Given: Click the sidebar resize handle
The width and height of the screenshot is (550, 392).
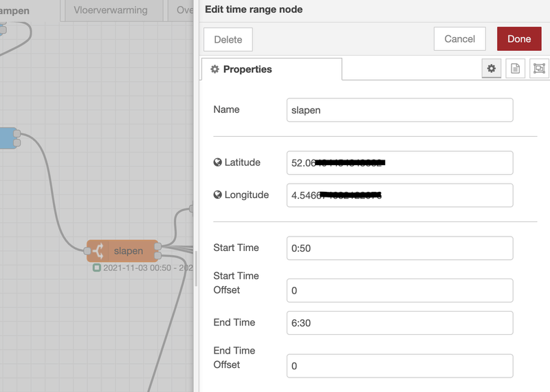Looking at the screenshot, I should [196, 268].
